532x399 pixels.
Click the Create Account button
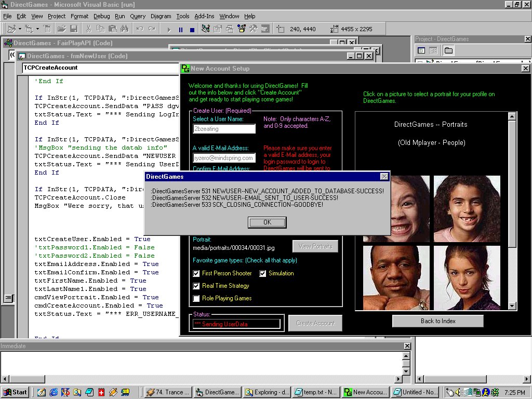[315, 323]
